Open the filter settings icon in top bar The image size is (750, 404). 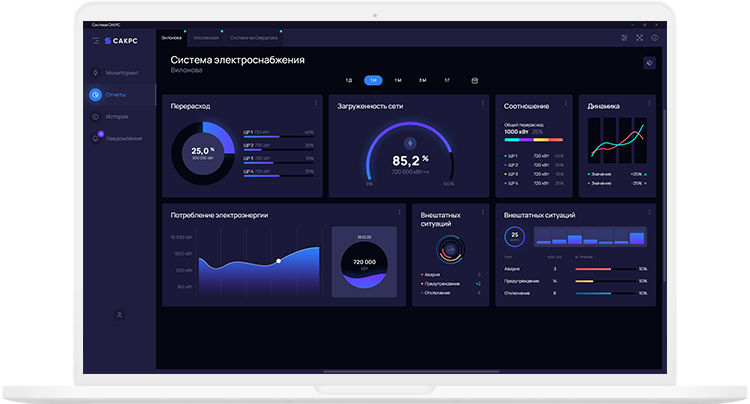[x=625, y=38]
